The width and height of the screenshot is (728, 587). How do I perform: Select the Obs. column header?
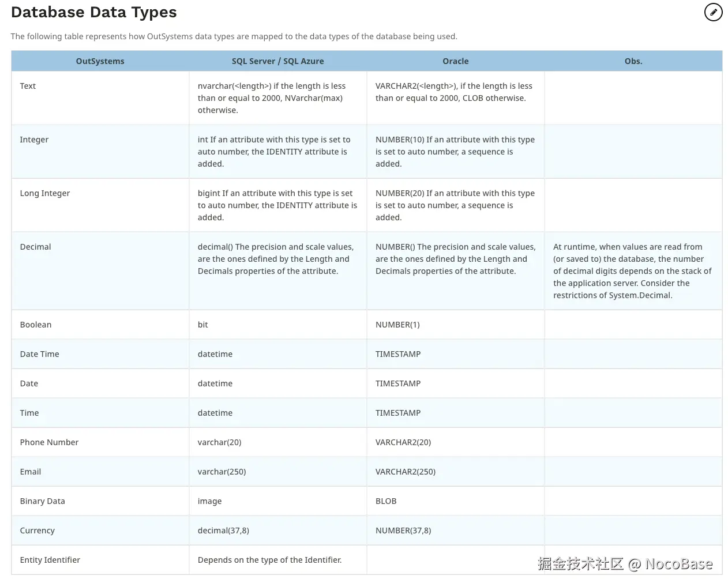(633, 61)
